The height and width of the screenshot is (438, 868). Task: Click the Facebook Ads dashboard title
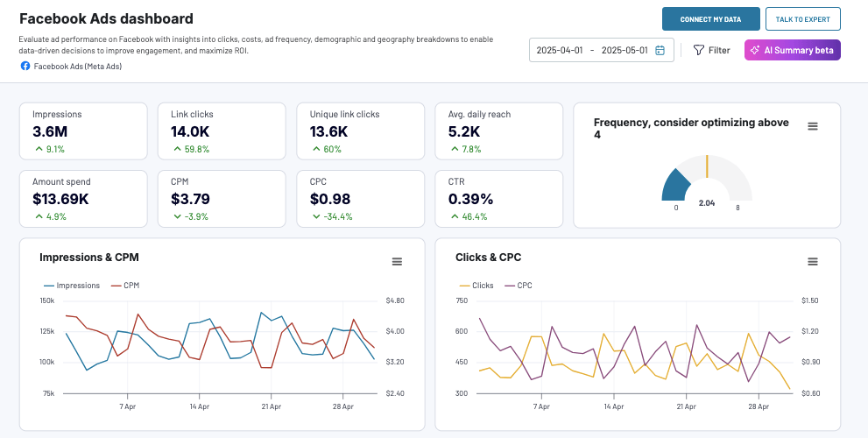tap(106, 18)
